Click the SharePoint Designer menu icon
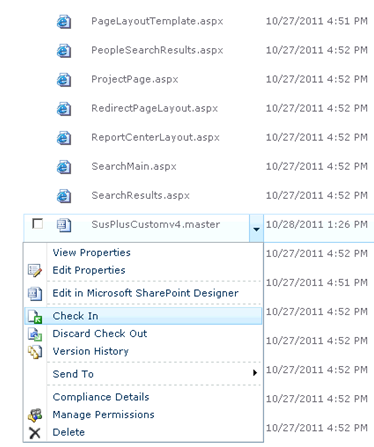 point(35,294)
